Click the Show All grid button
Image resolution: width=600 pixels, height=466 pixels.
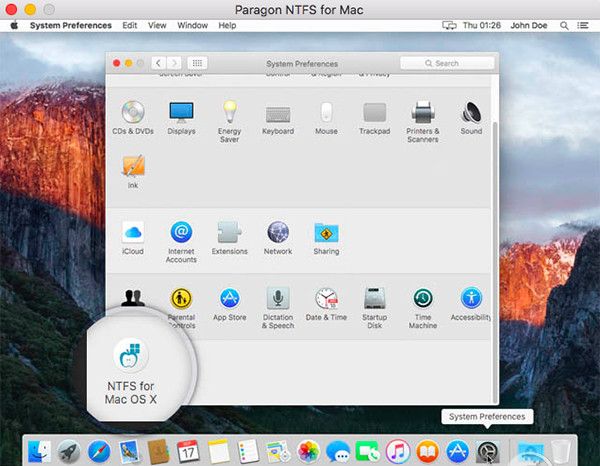197,63
